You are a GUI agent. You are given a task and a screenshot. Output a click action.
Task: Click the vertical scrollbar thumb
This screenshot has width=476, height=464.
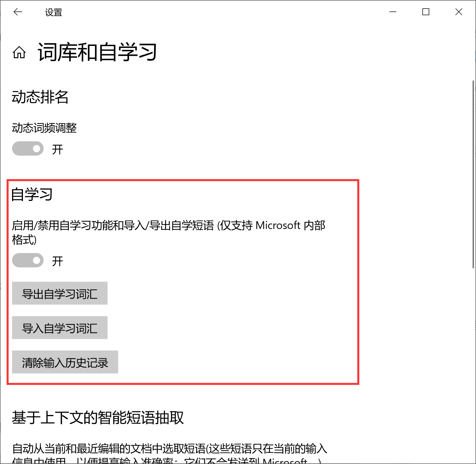click(473, 174)
